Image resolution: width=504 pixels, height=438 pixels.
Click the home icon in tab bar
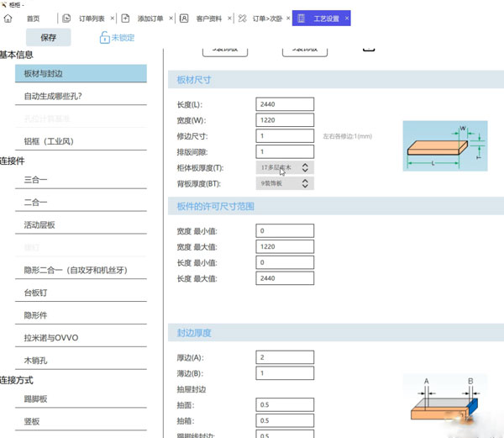click(8, 18)
